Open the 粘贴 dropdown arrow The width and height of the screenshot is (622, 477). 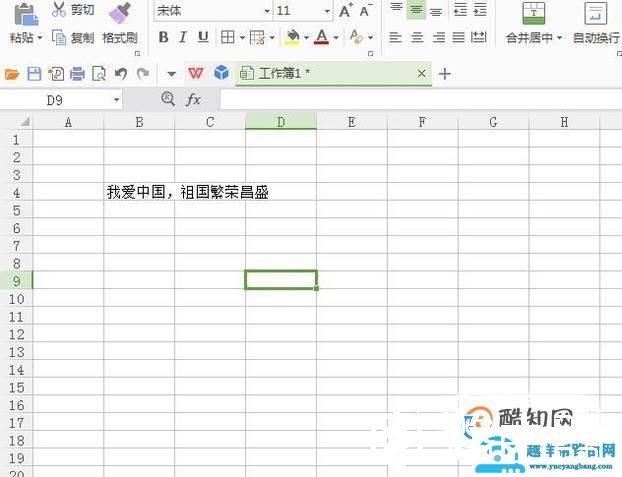(x=40, y=38)
